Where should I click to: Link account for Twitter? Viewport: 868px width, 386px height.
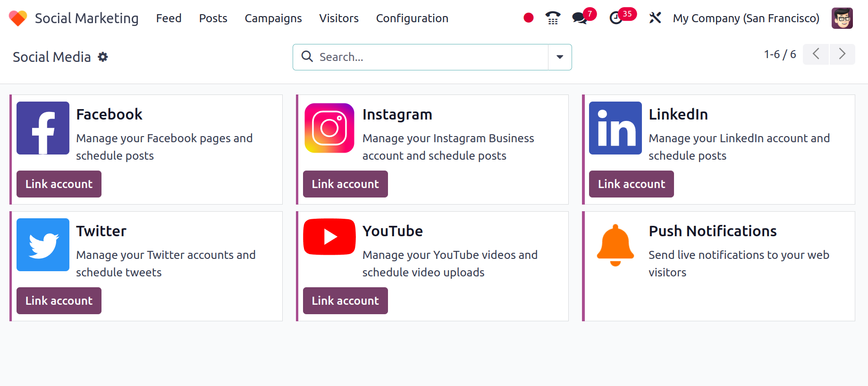pos(59,301)
